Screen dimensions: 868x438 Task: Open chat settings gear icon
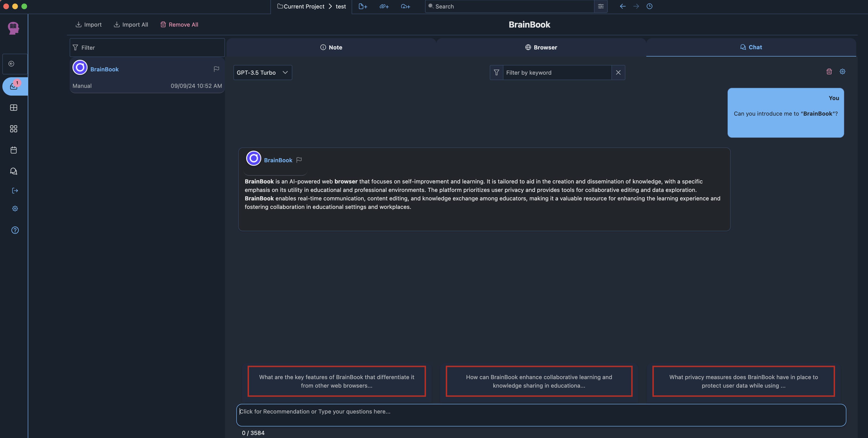click(842, 72)
